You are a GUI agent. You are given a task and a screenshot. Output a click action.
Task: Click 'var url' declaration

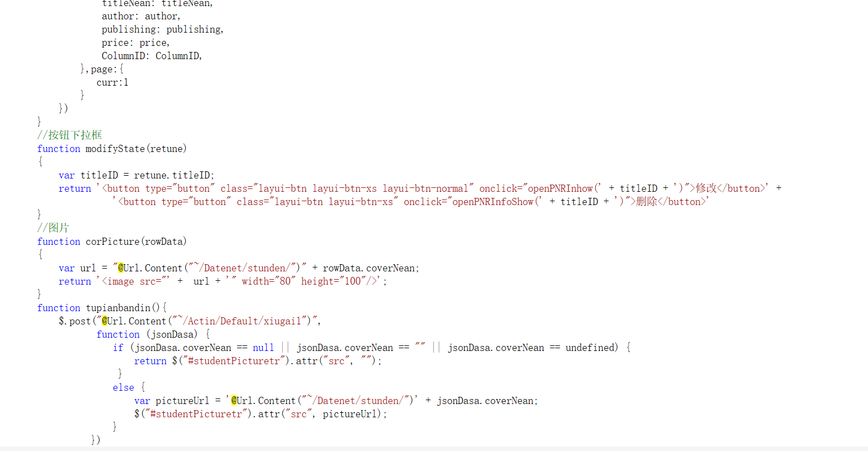coord(77,268)
